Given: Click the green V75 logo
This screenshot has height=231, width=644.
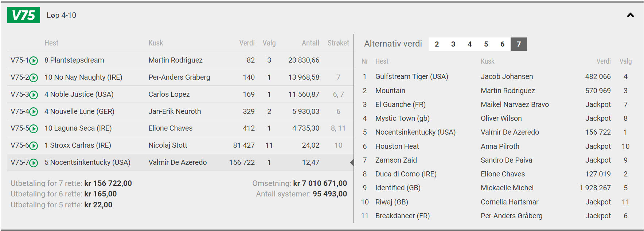Looking at the screenshot, I should point(24,15).
